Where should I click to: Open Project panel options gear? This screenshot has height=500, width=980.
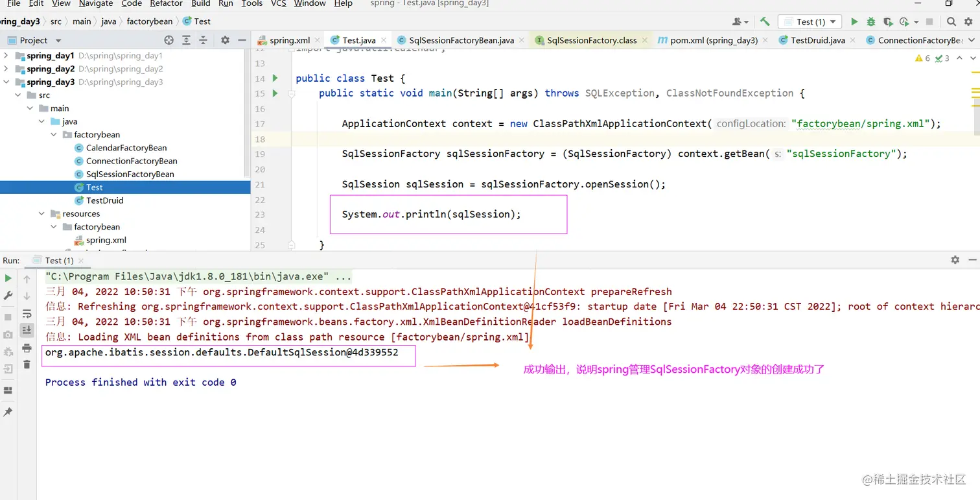(x=225, y=40)
